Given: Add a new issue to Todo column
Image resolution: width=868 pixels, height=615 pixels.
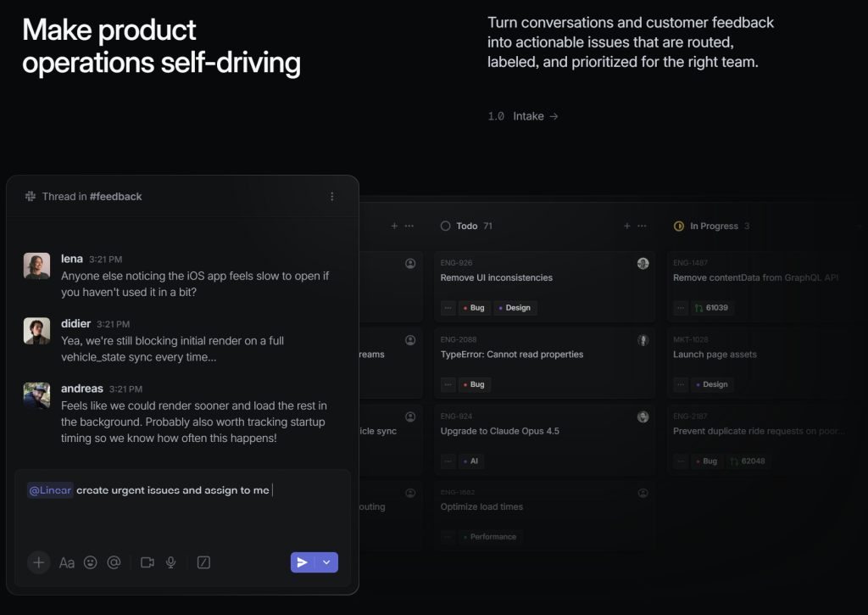Looking at the screenshot, I should (x=627, y=226).
